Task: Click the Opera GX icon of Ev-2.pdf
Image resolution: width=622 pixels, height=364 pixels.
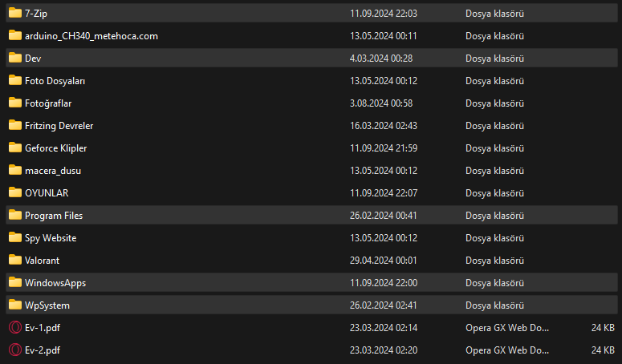Action: point(15,350)
